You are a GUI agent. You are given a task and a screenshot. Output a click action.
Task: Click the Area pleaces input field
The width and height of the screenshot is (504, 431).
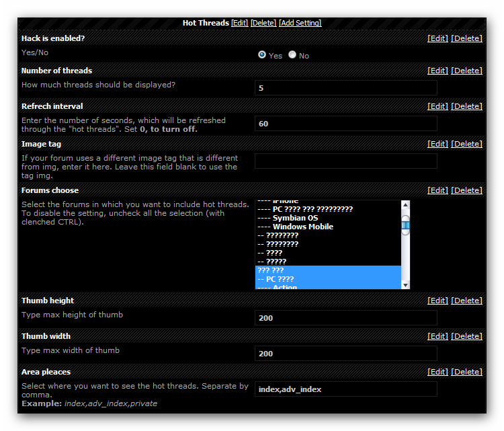tap(345, 389)
